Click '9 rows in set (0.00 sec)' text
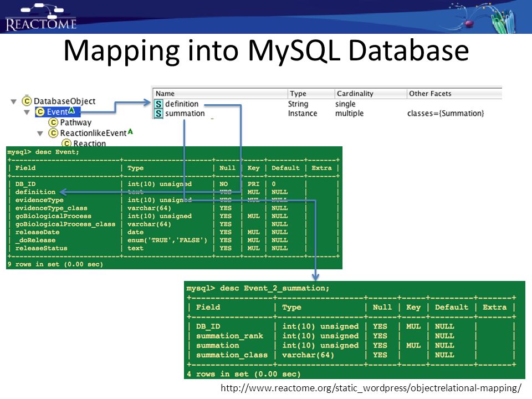Screen dimensions: 532x399 55,264
